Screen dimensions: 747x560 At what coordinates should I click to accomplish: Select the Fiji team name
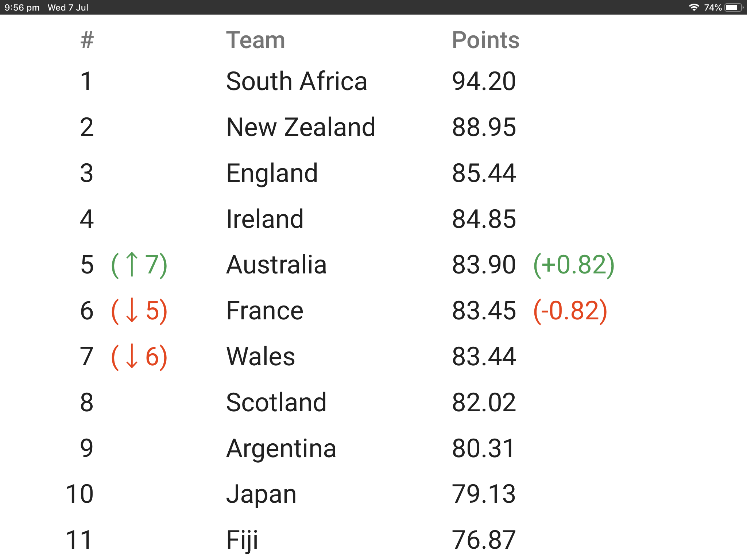[242, 540]
